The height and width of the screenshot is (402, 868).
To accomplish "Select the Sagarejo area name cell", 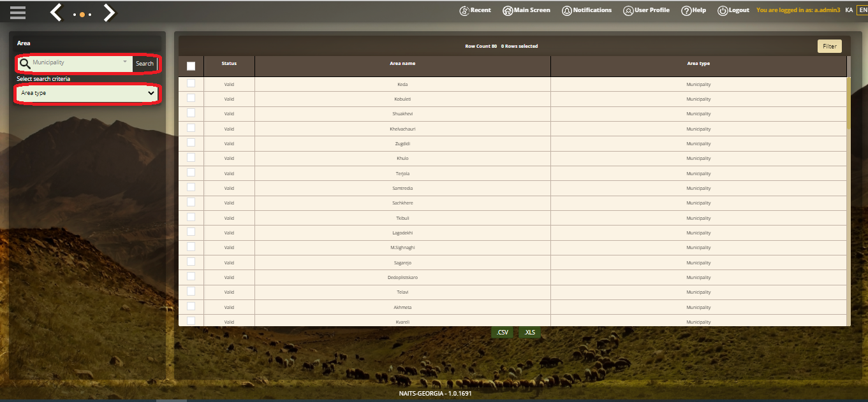I will tap(402, 262).
